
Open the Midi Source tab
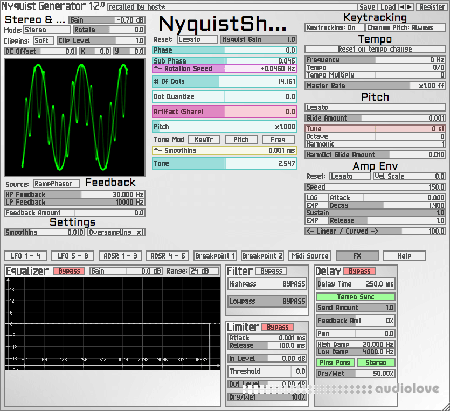pyautogui.click(x=310, y=256)
